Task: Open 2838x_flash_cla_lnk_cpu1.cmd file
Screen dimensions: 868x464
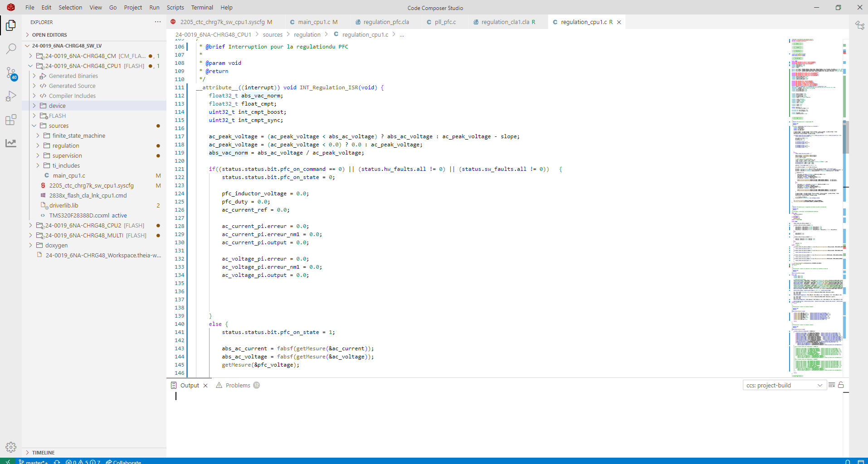Action: pos(94,195)
